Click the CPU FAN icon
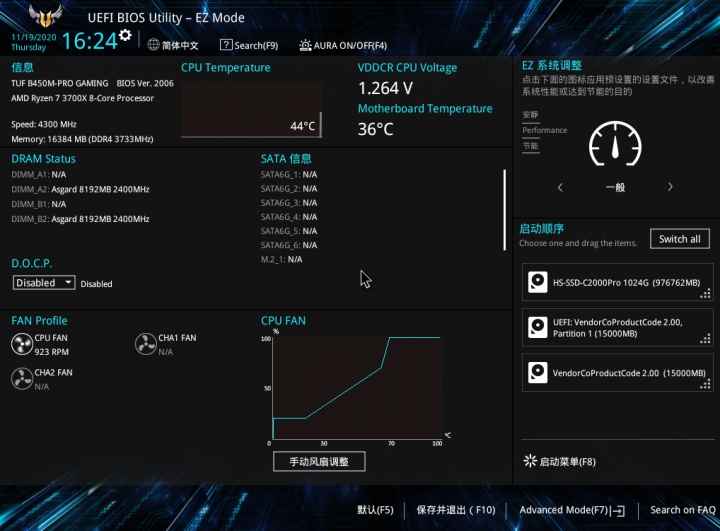Viewport: 720px width, 531px height. 22,345
